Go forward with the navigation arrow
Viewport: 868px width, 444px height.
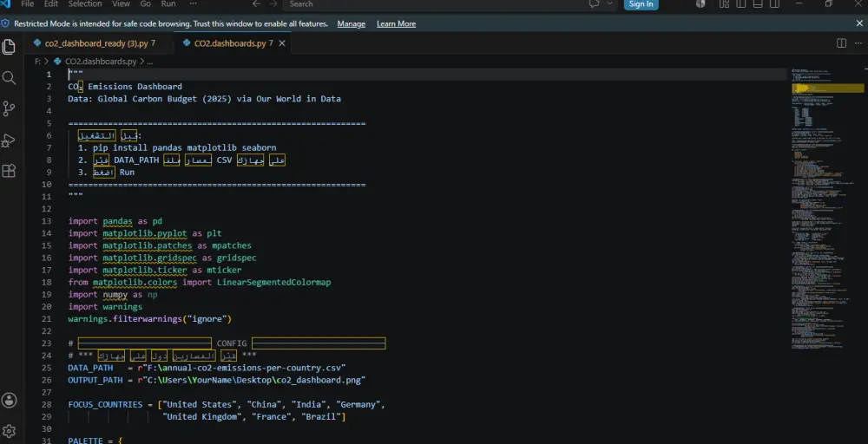point(273,3)
